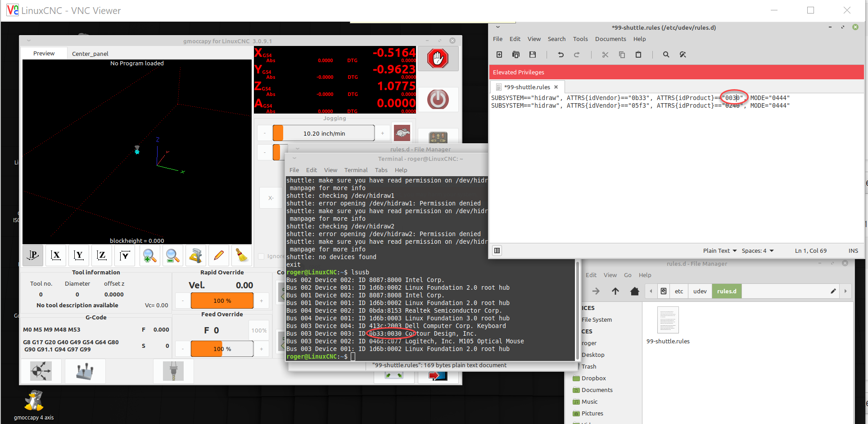Open the Tools menu in text editor
Viewport: 868px width, 424px height.
point(580,39)
